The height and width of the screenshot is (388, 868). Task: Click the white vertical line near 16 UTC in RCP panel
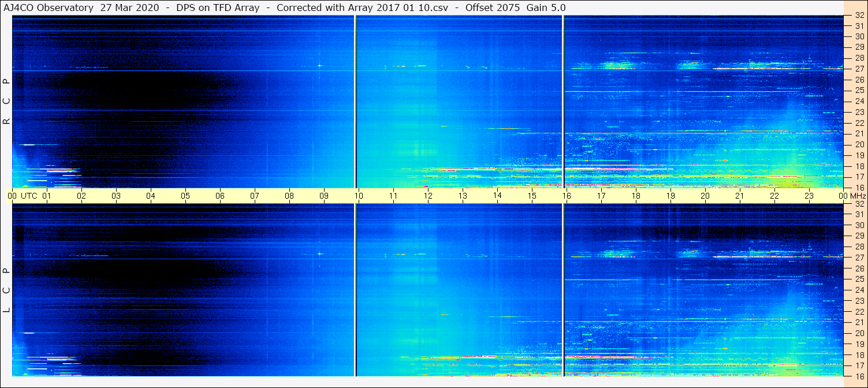[x=563, y=102]
